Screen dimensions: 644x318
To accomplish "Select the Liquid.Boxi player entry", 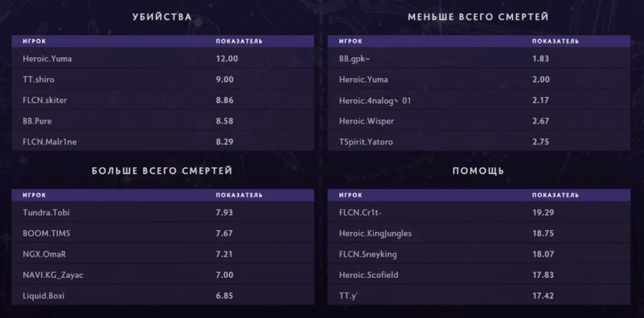I will coord(43,296).
